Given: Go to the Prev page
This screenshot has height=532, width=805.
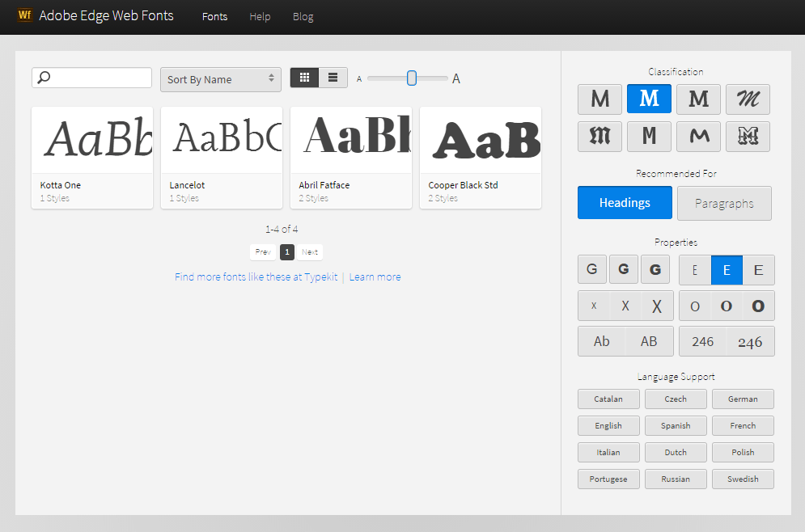Looking at the screenshot, I should pos(263,252).
